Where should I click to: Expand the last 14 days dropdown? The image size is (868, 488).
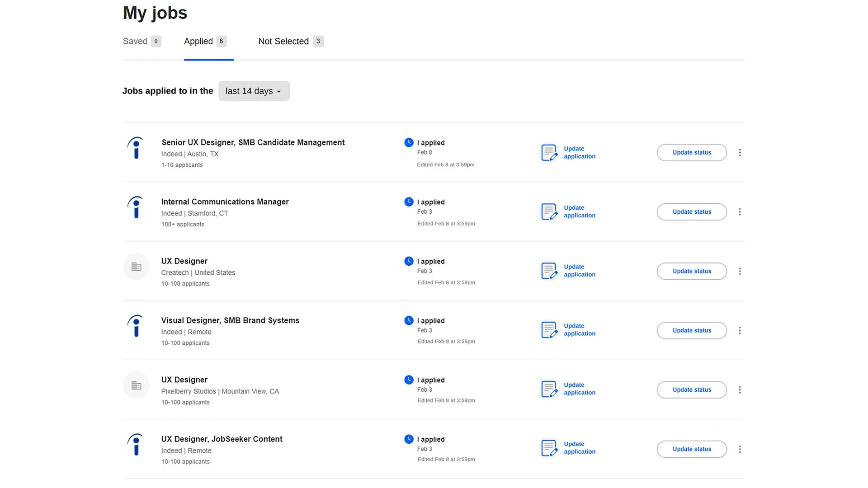(254, 91)
